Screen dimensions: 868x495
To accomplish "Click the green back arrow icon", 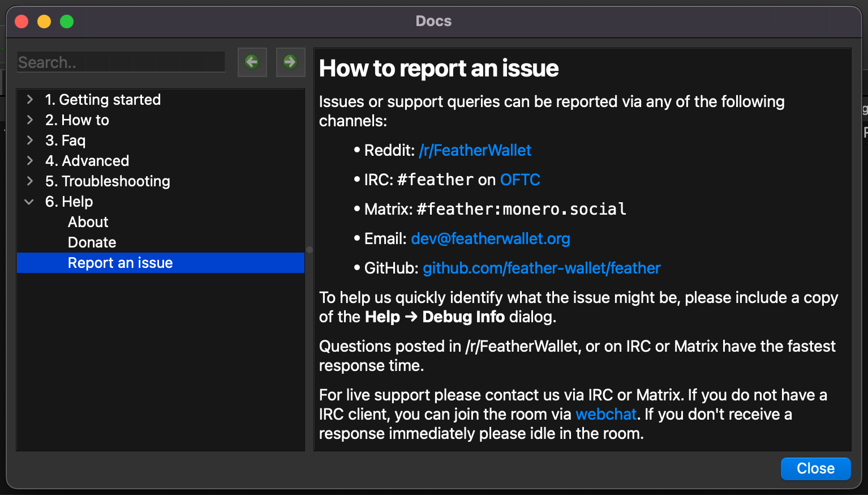I will tap(252, 62).
